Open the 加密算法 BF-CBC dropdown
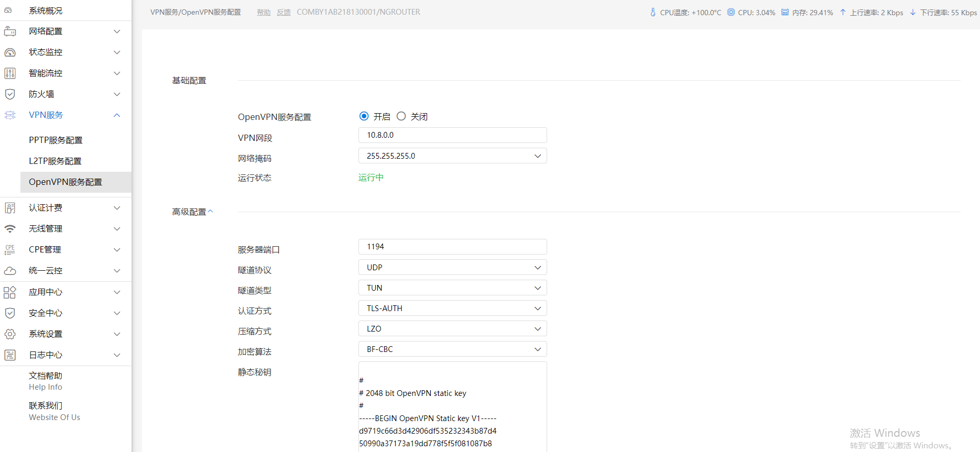Image resolution: width=980 pixels, height=452 pixels. point(452,349)
